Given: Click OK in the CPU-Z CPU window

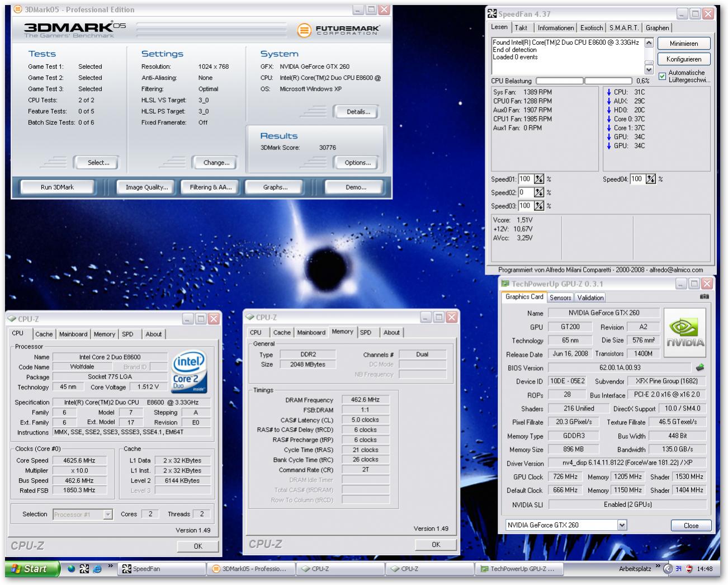Looking at the screenshot, I should [198, 546].
